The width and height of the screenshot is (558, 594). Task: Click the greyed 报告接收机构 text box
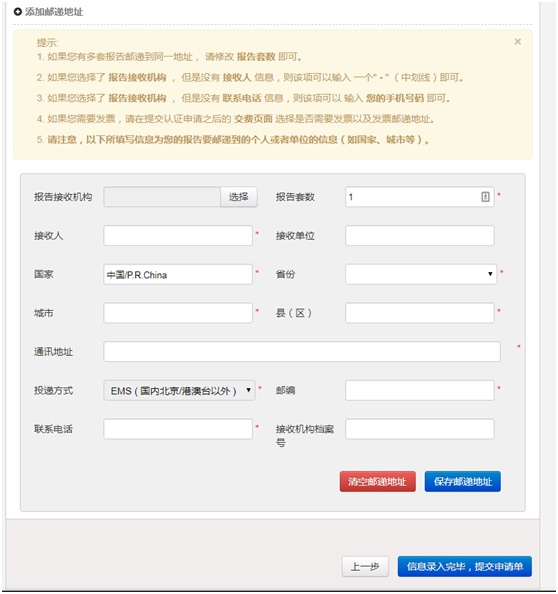[x=162, y=197]
